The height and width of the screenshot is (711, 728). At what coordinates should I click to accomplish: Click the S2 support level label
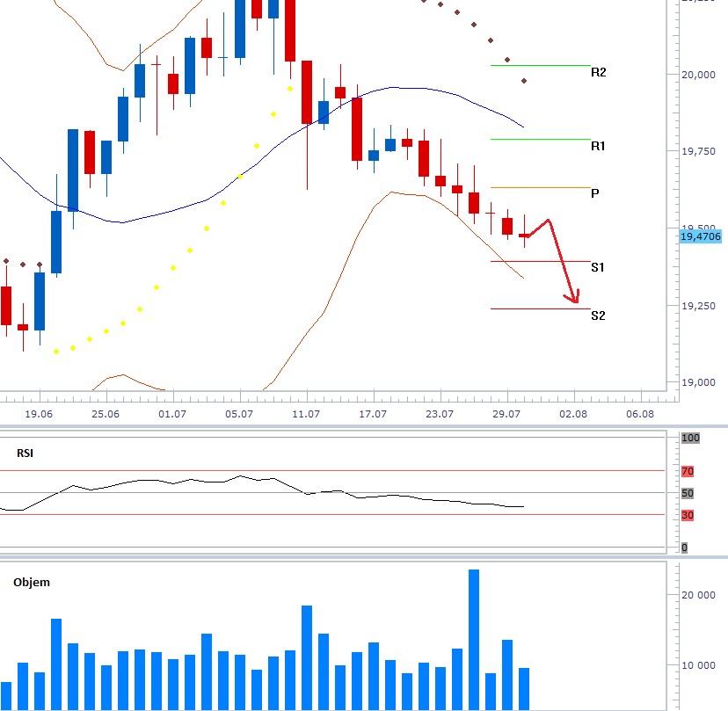tap(598, 316)
